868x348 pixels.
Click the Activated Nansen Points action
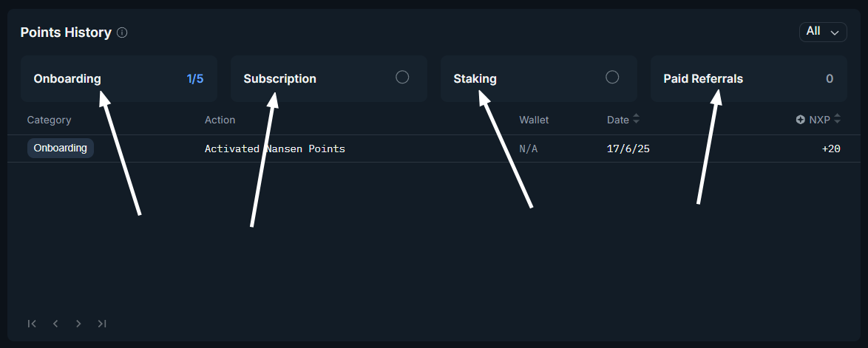pyautogui.click(x=275, y=149)
